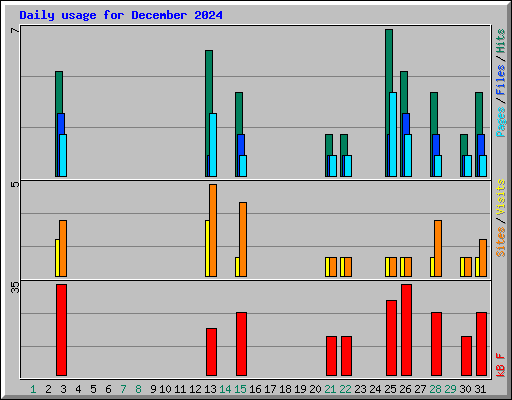Image resolution: width=512 pixels, height=400 pixels.
Task: Select day label '30' on the x-axis
Action: 465,389
